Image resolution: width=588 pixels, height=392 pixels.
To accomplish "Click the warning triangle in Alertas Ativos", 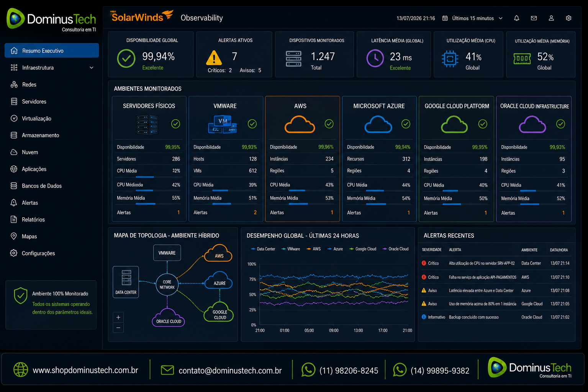I will click(214, 58).
